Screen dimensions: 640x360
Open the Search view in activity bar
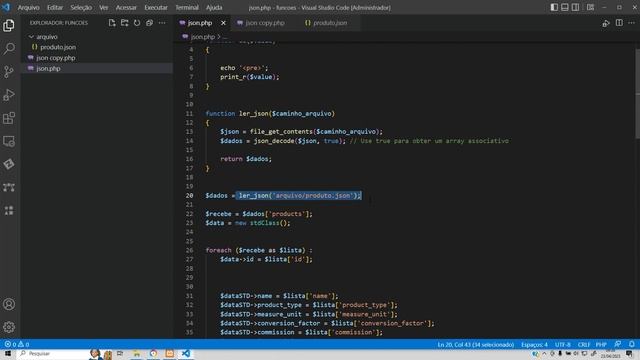coord(9,49)
